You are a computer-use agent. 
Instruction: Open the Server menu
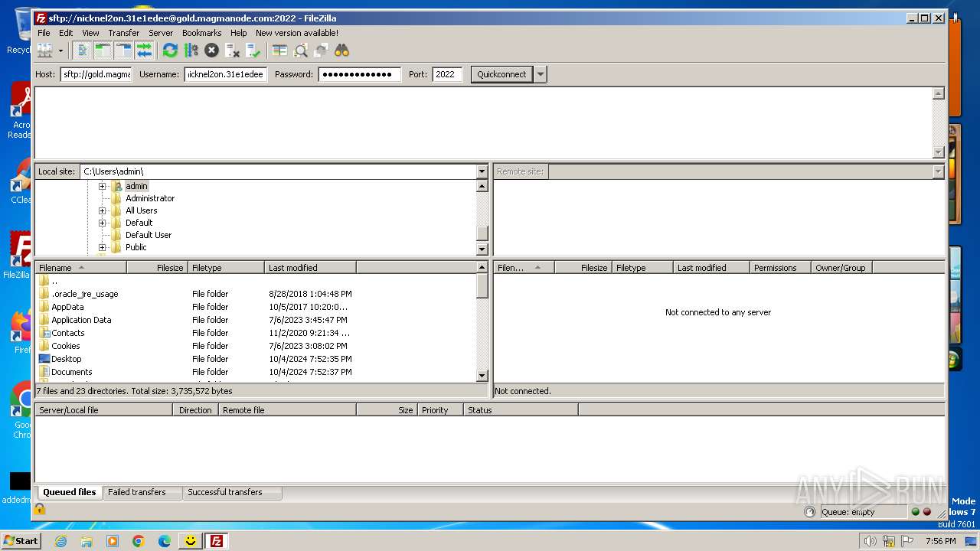(x=161, y=33)
